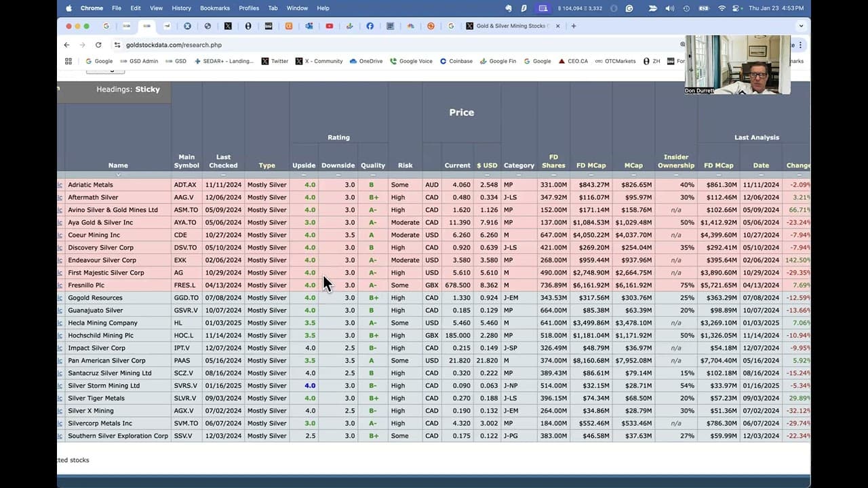Open the Chrome apps grid icon
Image resolution: width=868 pixels, height=488 pixels.
tap(68, 61)
